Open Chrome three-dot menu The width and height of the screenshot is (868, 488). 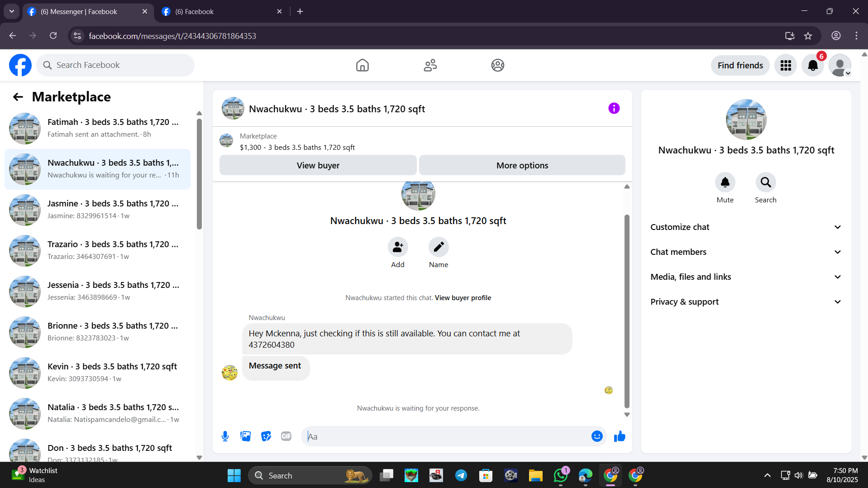pyautogui.click(x=856, y=36)
